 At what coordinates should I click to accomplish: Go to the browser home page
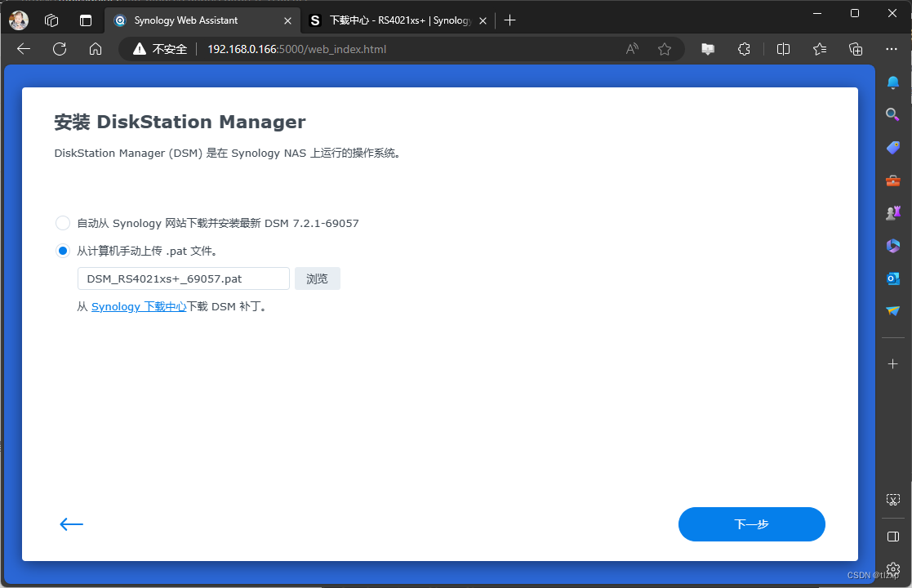pos(96,49)
